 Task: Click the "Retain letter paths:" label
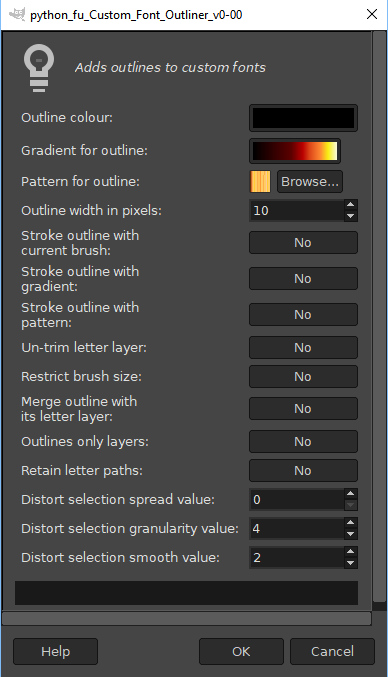82,470
